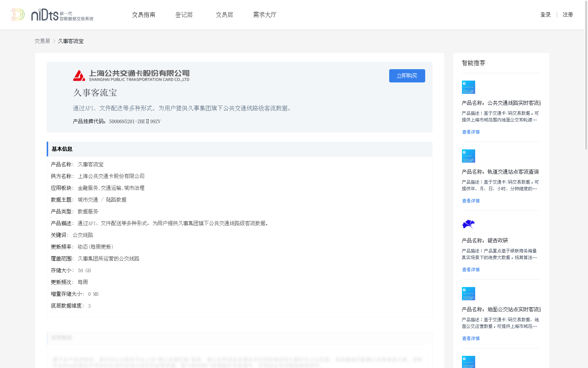Click the 金融服务,交通运输,城市治理 value

coord(111,188)
